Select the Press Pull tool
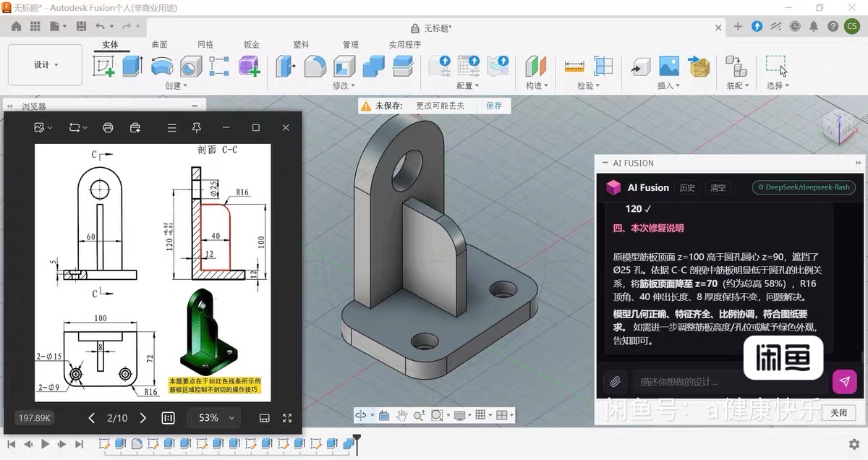This screenshot has width=868, height=460. (286, 67)
